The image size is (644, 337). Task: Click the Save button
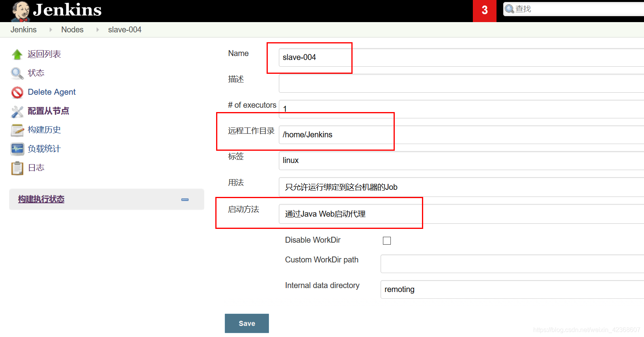click(x=247, y=324)
